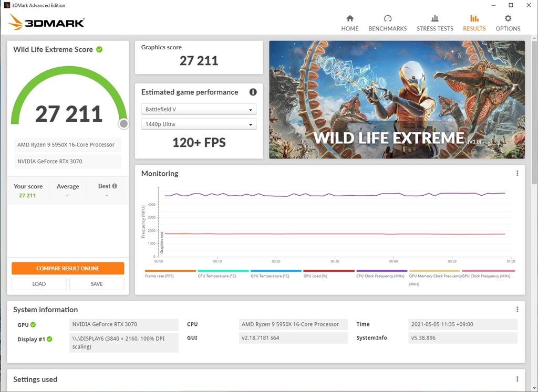
Task: Click the Time value 2021-05-05 11:35
Action: click(463, 324)
